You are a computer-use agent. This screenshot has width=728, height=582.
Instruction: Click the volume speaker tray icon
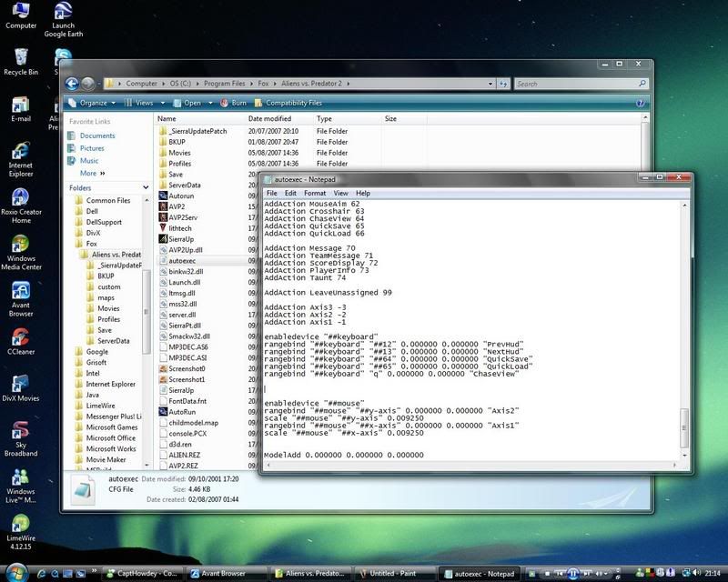click(x=696, y=573)
